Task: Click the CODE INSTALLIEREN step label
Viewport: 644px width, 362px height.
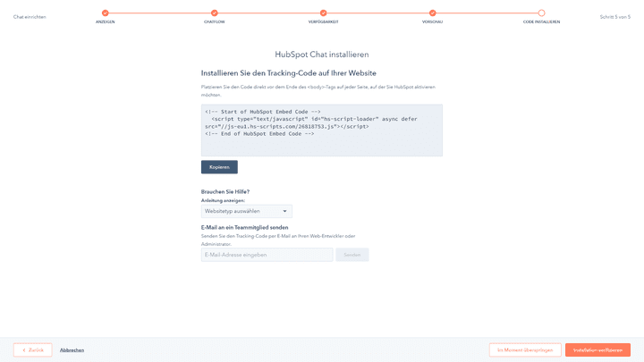Action: [541, 21]
